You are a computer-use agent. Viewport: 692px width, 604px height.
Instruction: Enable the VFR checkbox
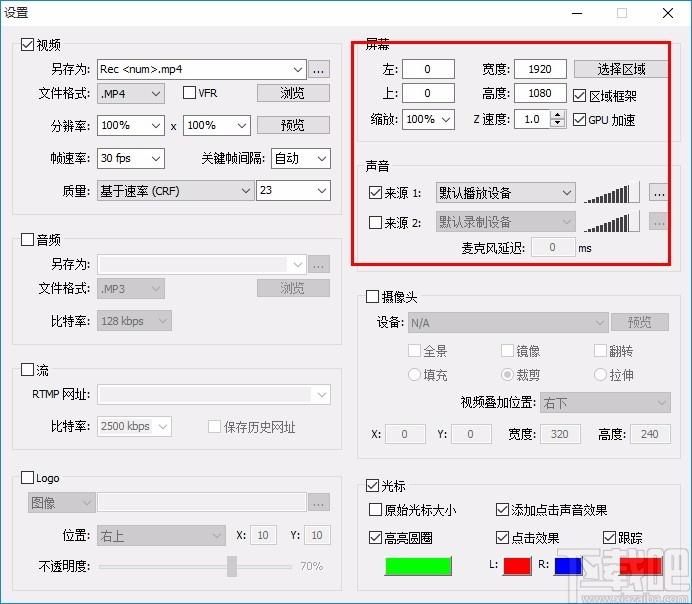(189, 93)
